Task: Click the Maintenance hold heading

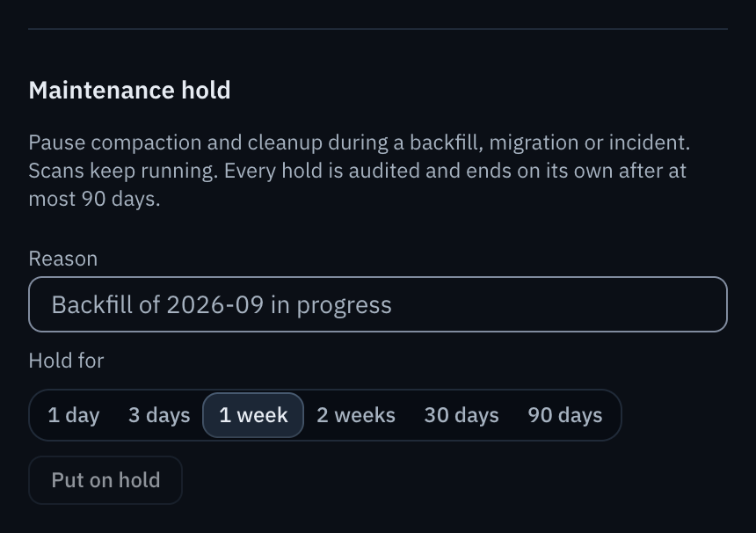Action: point(130,91)
